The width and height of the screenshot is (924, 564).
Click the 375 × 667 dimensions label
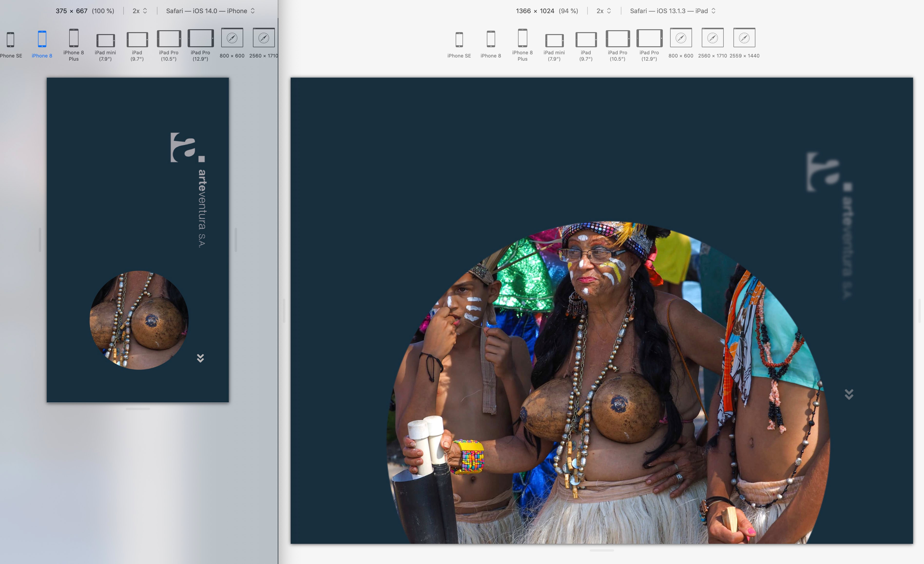click(71, 11)
